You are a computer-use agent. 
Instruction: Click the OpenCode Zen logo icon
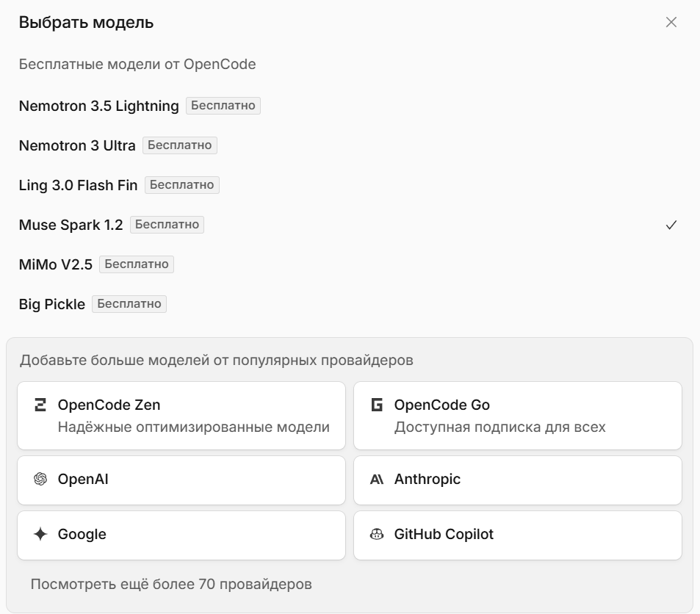click(x=40, y=405)
